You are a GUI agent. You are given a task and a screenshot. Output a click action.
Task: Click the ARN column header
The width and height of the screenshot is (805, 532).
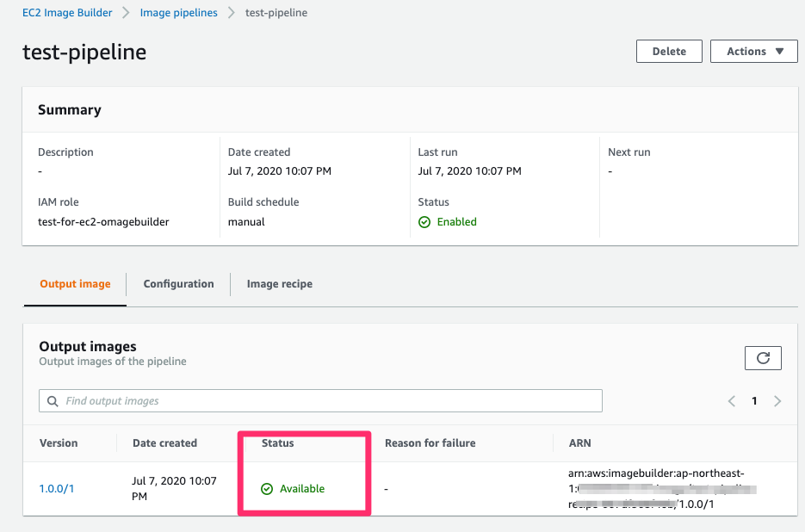tap(580, 443)
